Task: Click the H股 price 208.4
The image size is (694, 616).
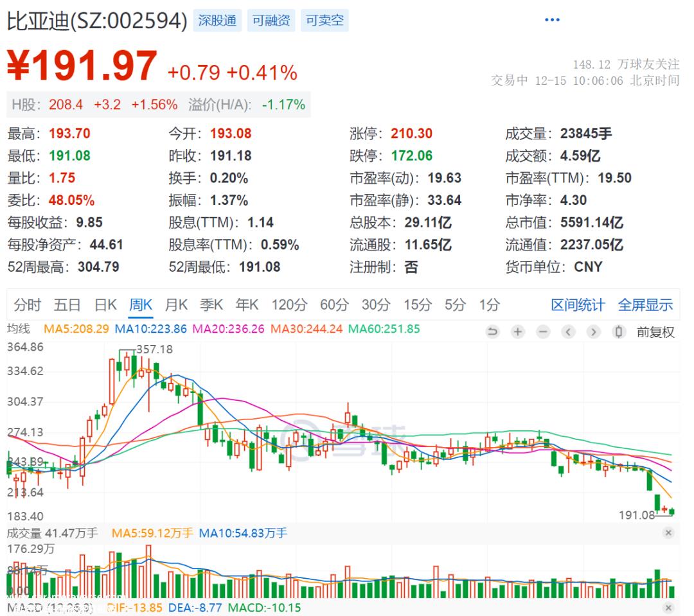Action: tap(66, 105)
